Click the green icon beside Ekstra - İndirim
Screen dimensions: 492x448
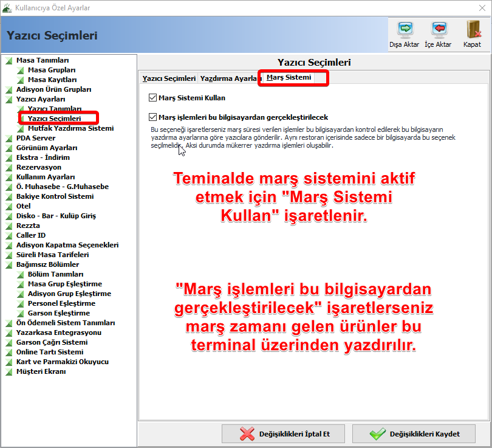point(9,158)
